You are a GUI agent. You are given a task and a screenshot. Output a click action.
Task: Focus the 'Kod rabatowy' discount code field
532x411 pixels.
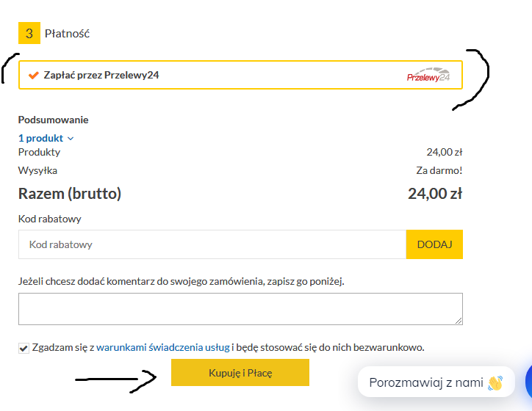click(212, 244)
